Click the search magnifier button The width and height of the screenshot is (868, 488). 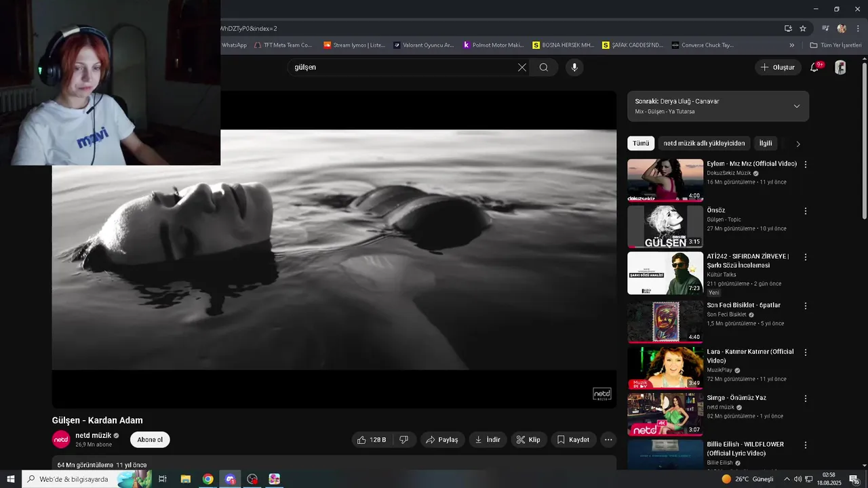click(544, 67)
